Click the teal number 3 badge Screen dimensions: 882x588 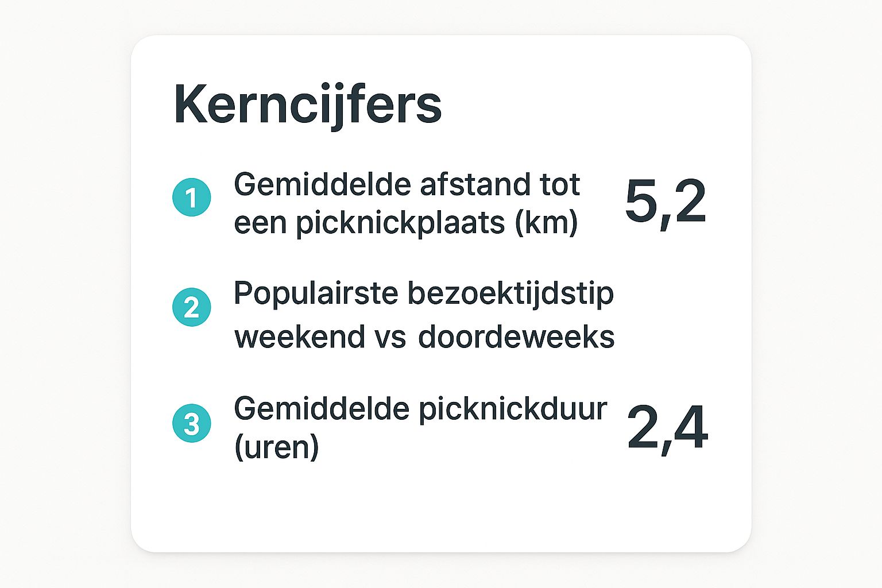tap(192, 424)
